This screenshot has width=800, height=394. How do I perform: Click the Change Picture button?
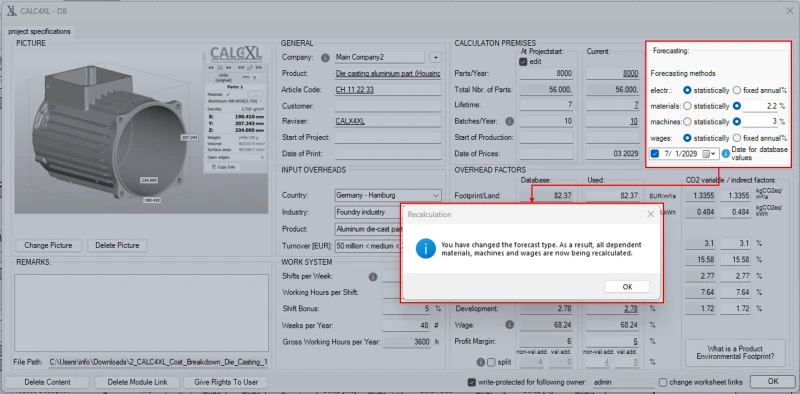point(48,245)
